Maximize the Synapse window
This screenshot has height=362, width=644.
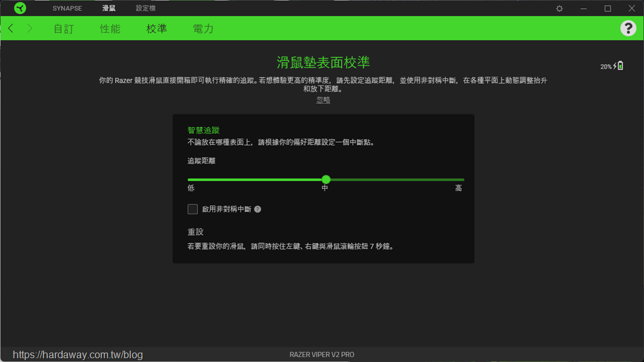click(608, 8)
